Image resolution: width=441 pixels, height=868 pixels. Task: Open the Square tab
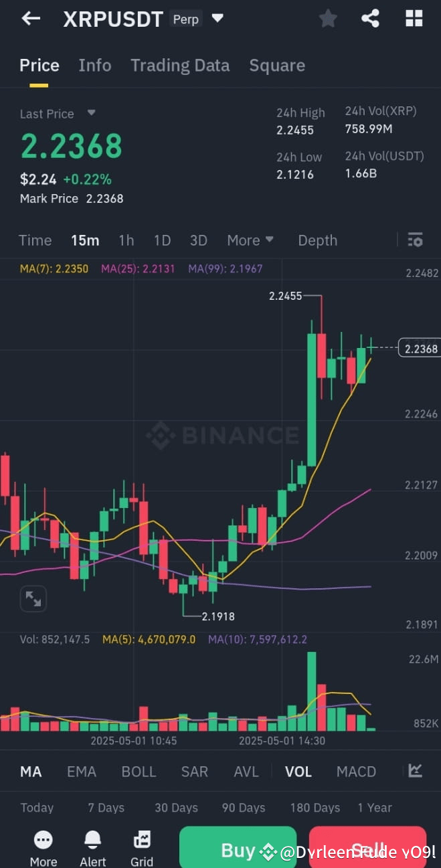pyautogui.click(x=277, y=65)
